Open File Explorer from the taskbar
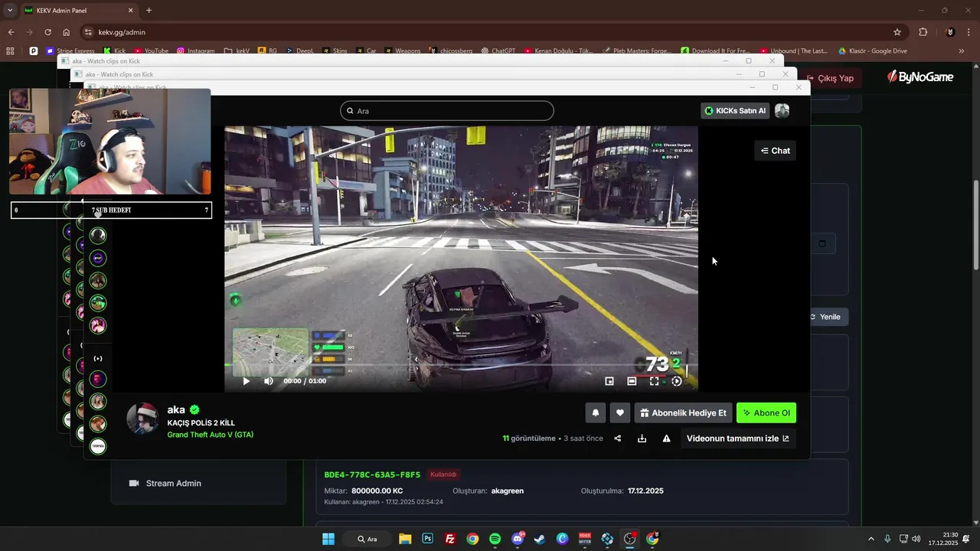This screenshot has width=980, height=551. (x=405, y=539)
